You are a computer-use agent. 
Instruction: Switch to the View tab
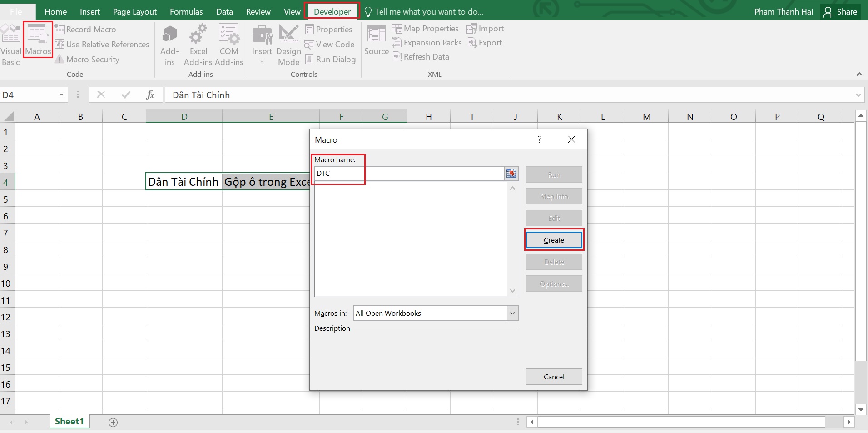pyautogui.click(x=292, y=12)
